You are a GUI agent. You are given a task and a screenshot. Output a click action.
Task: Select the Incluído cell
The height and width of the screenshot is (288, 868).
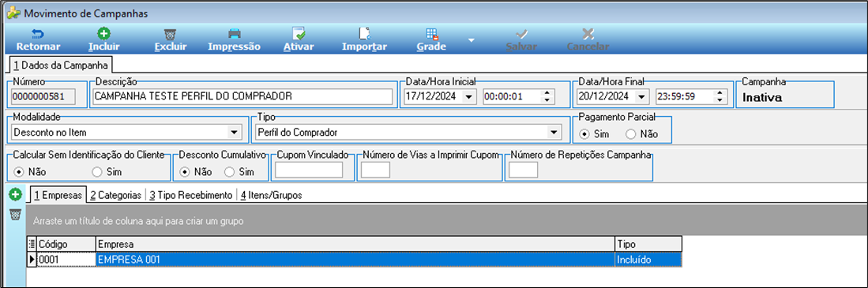click(x=648, y=259)
